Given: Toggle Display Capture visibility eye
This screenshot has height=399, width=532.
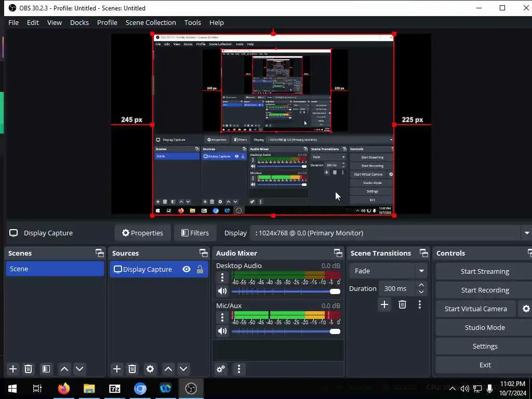Looking at the screenshot, I should (187, 270).
